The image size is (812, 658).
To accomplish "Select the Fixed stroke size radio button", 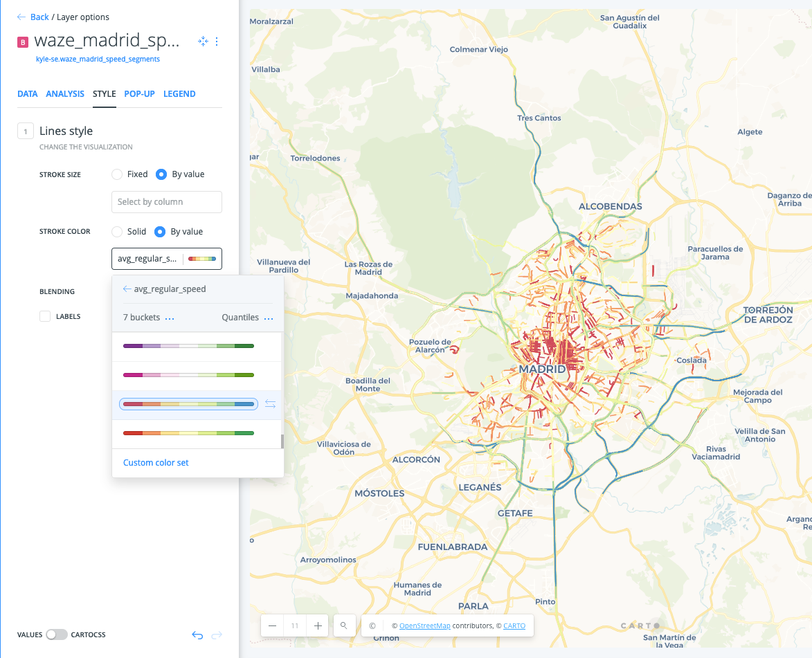I will pyautogui.click(x=116, y=174).
